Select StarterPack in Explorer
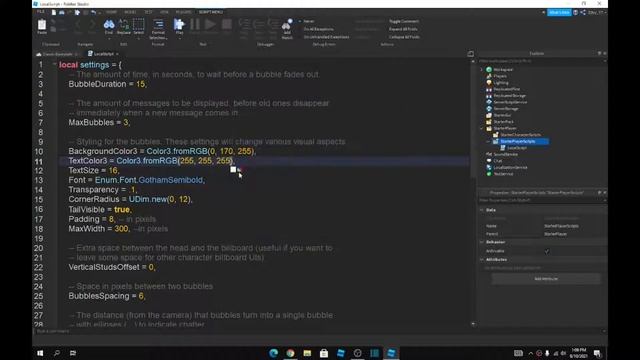 [503, 122]
